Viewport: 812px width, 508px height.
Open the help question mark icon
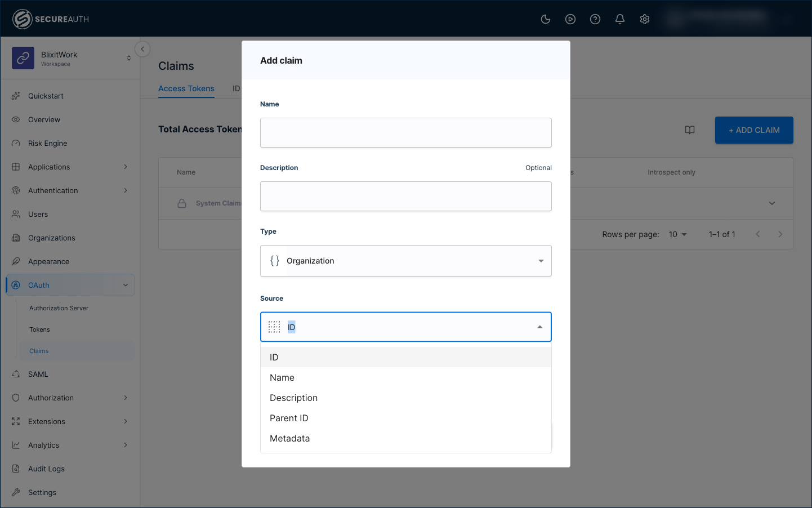[595, 19]
